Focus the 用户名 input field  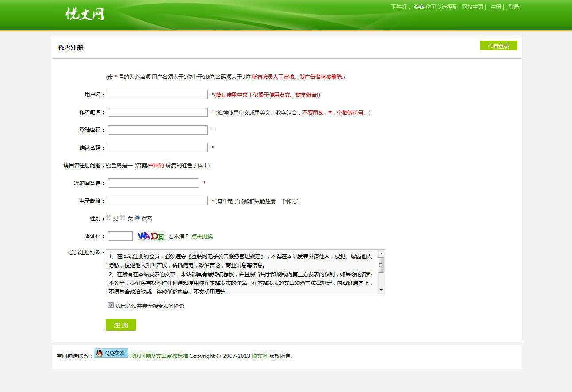[x=158, y=95]
